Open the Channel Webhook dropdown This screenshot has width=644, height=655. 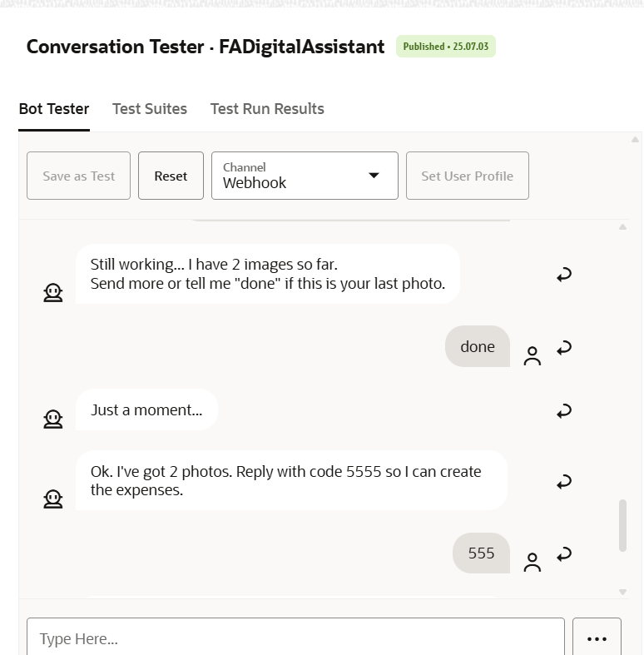[305, 176]
